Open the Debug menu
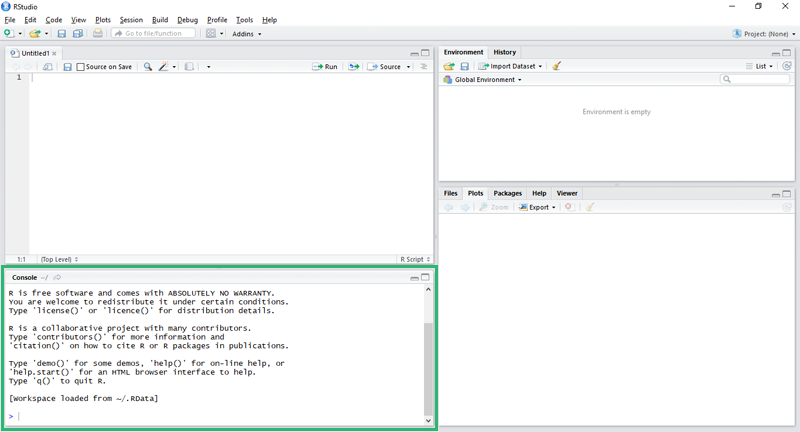 click(187, 20)
